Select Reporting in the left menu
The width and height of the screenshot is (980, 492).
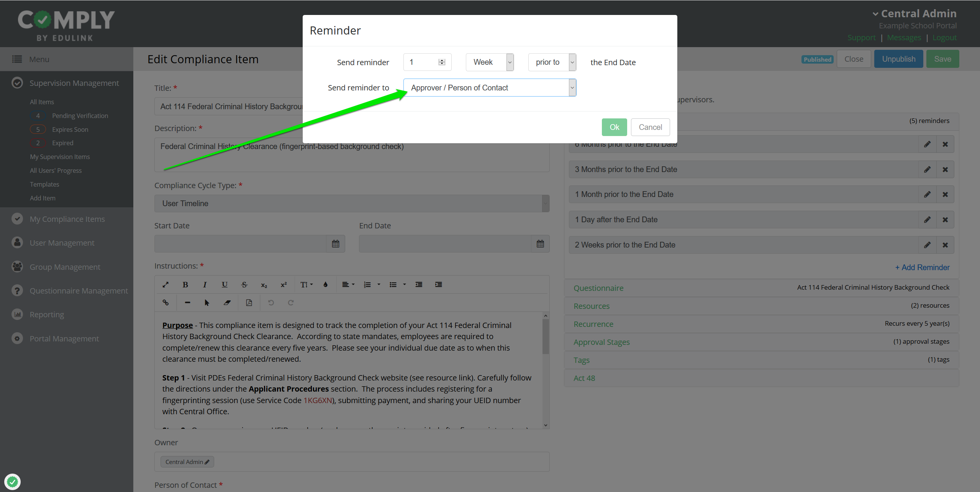click(47, 315)
